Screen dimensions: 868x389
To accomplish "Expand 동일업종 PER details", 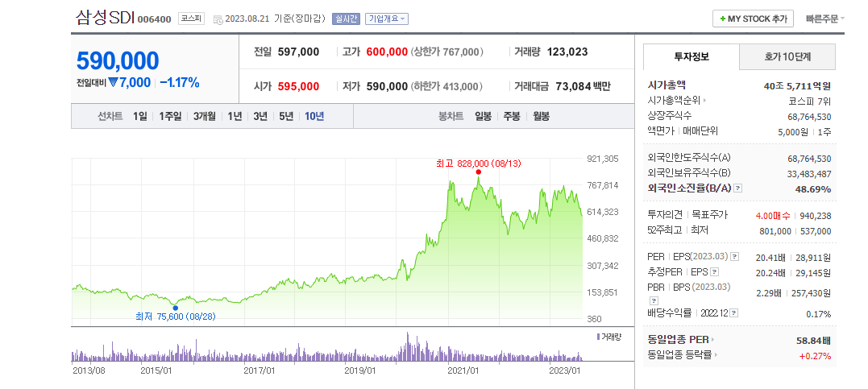I will (x=713, y=340).
